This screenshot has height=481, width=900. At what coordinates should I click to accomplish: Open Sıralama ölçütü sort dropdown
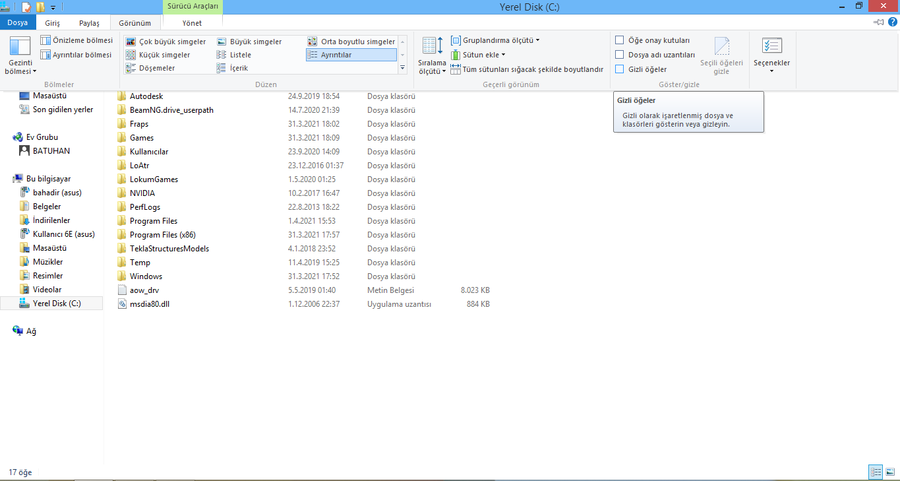click(432, 56)
